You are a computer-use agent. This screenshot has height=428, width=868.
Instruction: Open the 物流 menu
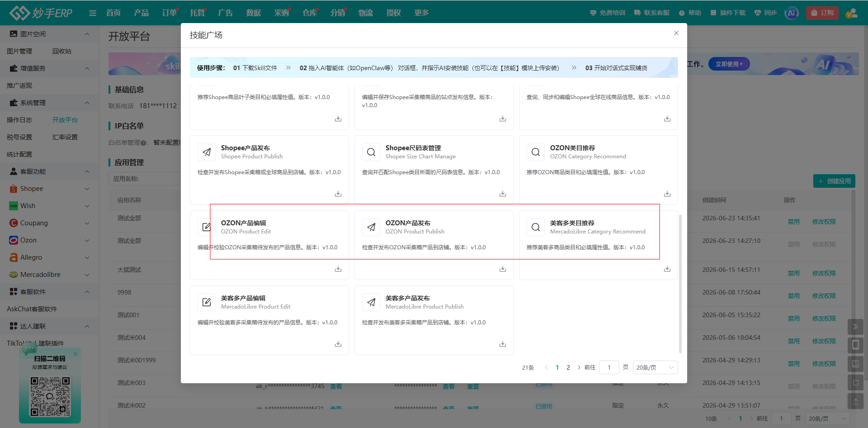366,13
